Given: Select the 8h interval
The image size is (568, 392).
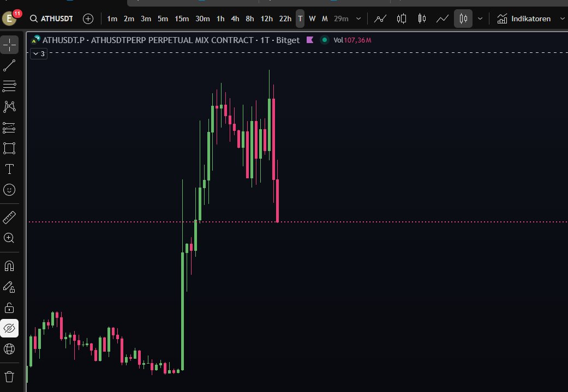Looking at the screenshot, I should click(x=250, y=19).
